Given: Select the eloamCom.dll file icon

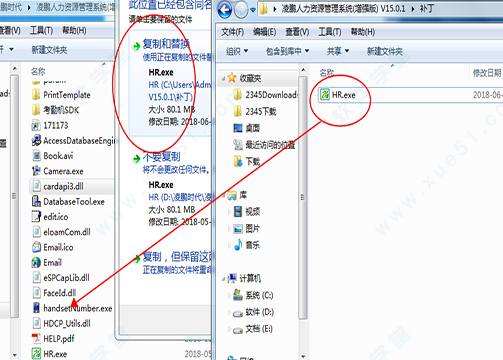Looking at the screenshot, I should click(36, 232).
